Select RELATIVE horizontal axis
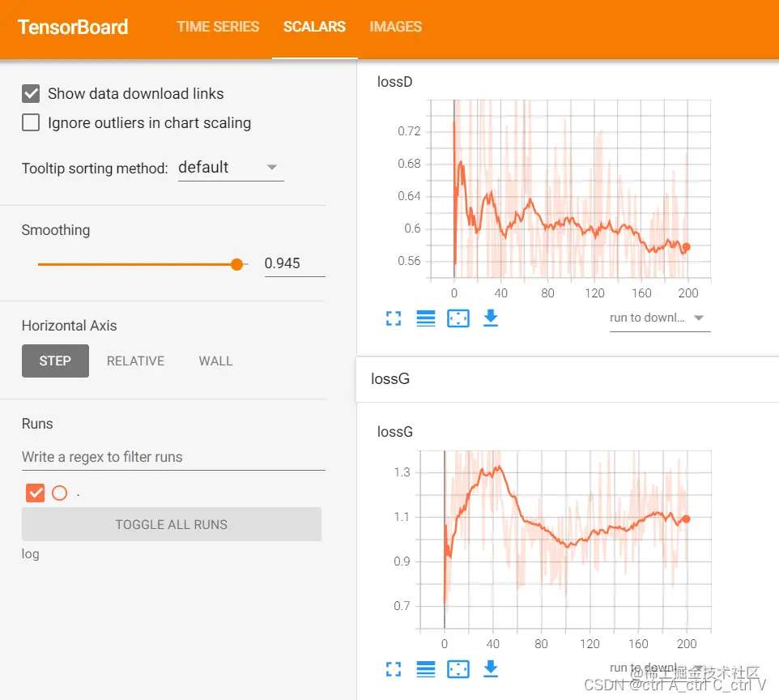This screenshot has height=700, width=779. pos(135,361)
